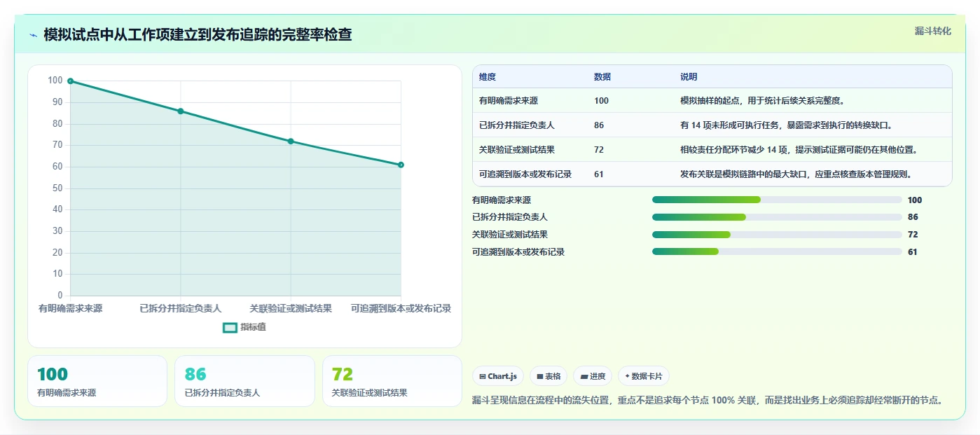Image resolution: width=980 pixels, height=435 pixels.
Task: Click the chart point for 已拆分并指定负责人
Action: (x=181, y=111)
